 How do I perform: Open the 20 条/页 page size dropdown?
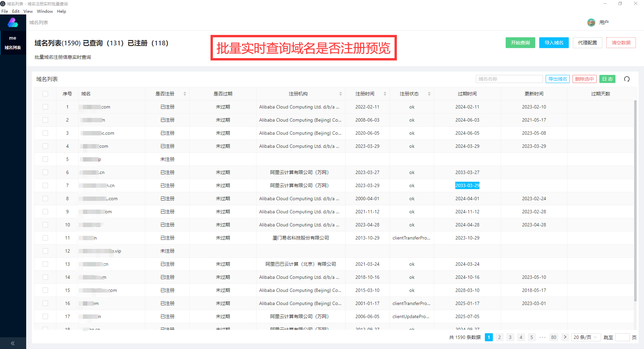(x=586, y=337)
